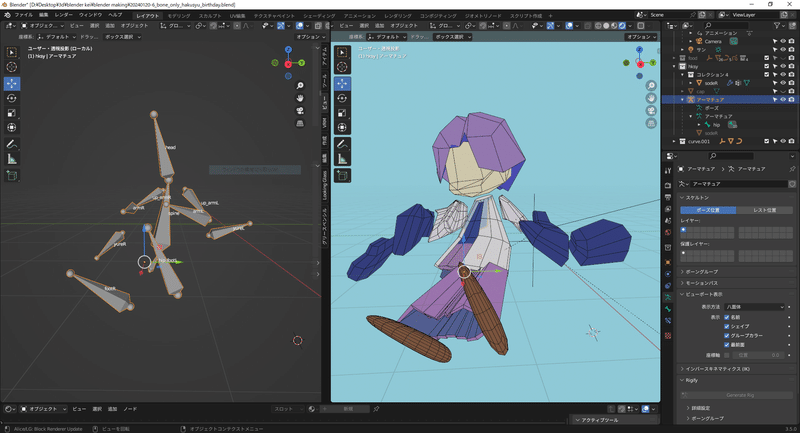This screenshot has width=800, height=433.
Task: Click the アーマチュア data name field
Action: 739,184
